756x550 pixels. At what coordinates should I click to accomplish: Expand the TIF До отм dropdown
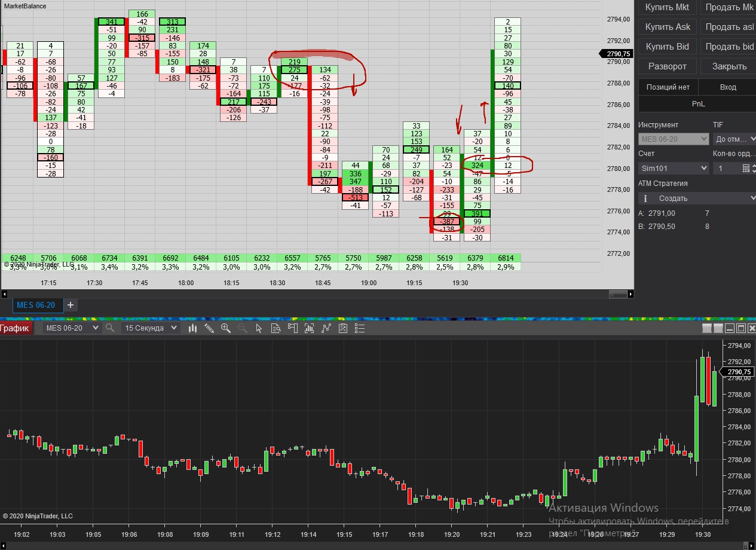734,139
